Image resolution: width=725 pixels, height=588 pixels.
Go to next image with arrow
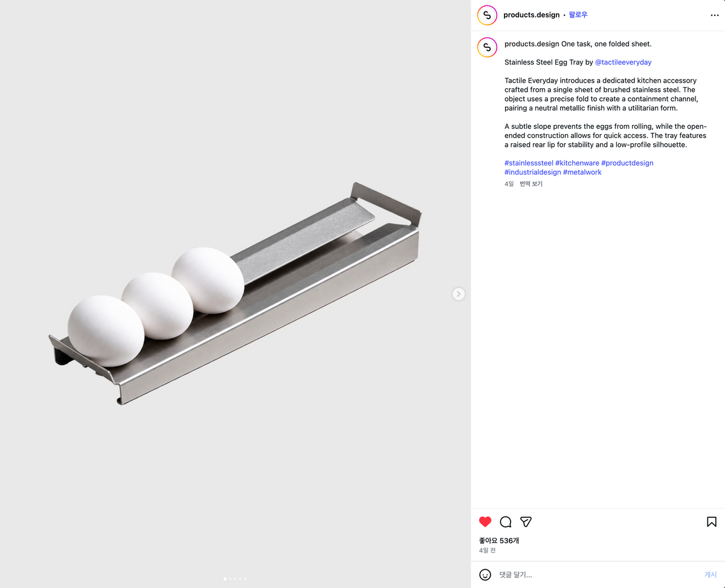point(459,294)
